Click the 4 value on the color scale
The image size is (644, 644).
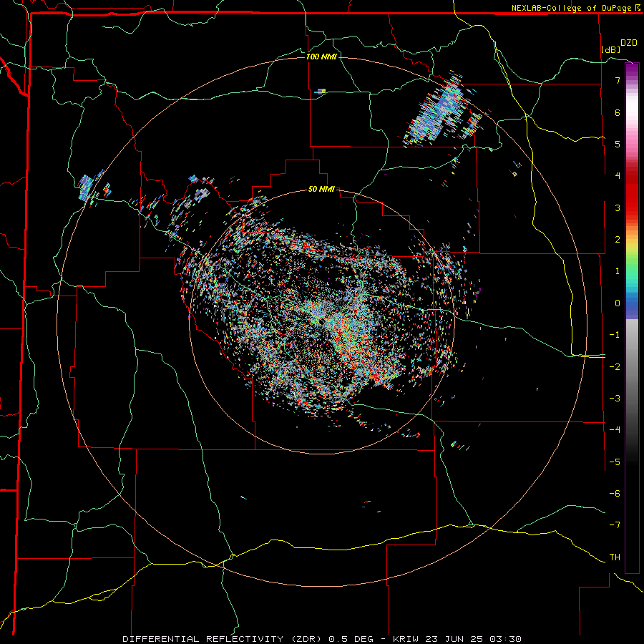coord(618,176)
